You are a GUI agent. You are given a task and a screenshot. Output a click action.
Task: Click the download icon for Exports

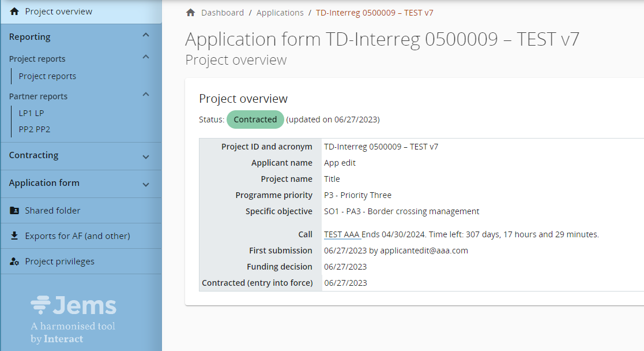14,236
